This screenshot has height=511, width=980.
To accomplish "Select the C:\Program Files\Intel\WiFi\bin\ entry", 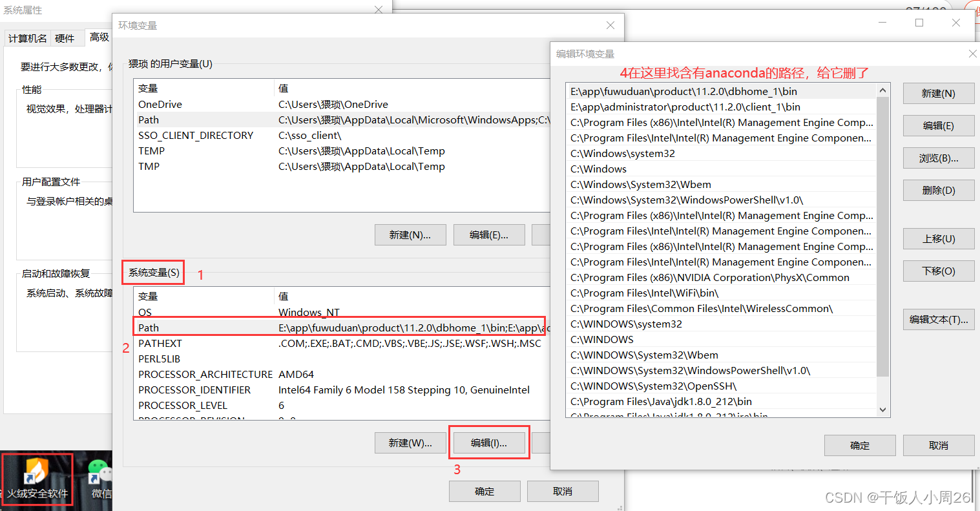I will (x=721, y=293).
